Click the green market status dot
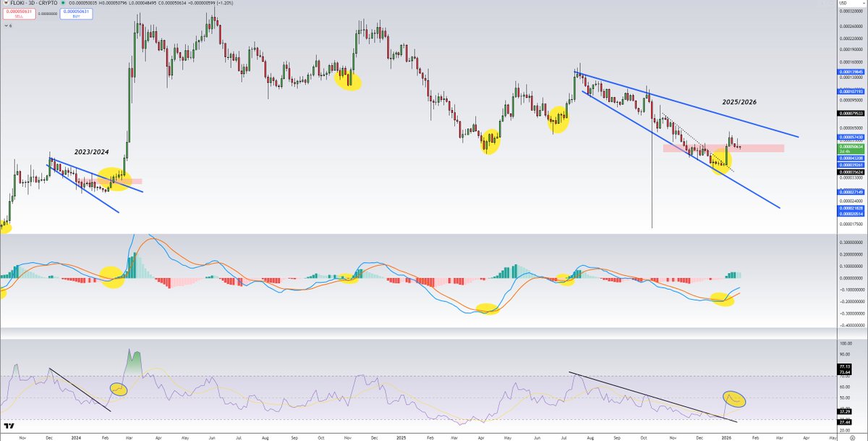 64,4
